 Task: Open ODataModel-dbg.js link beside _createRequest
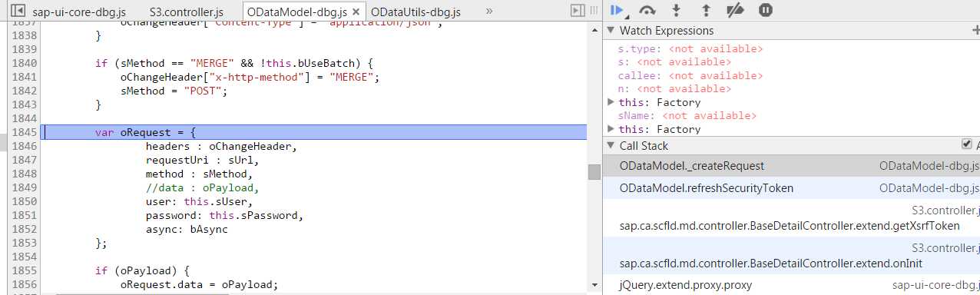[x=929, y=166]
